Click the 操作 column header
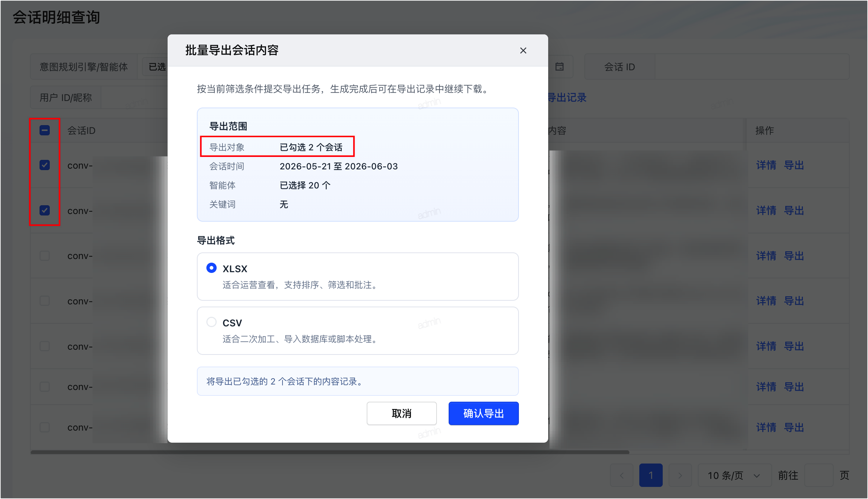Image resolution: width=868 pixels, height=499 pixels. click(765, 130)
